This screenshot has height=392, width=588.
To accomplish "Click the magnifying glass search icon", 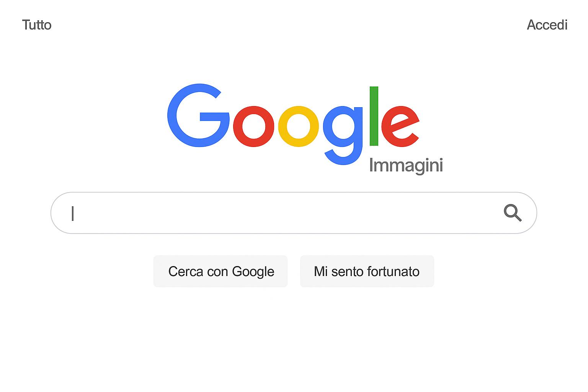I will pos(513,213).
